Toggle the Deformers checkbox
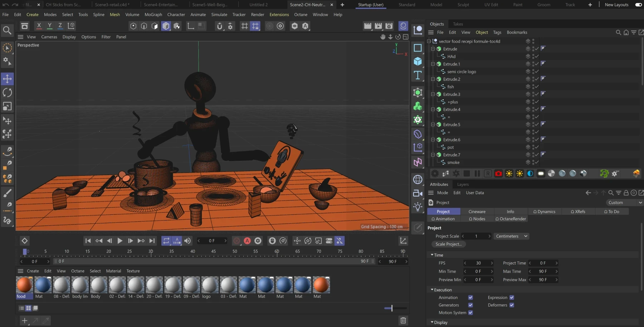 (x=512, y=305)
